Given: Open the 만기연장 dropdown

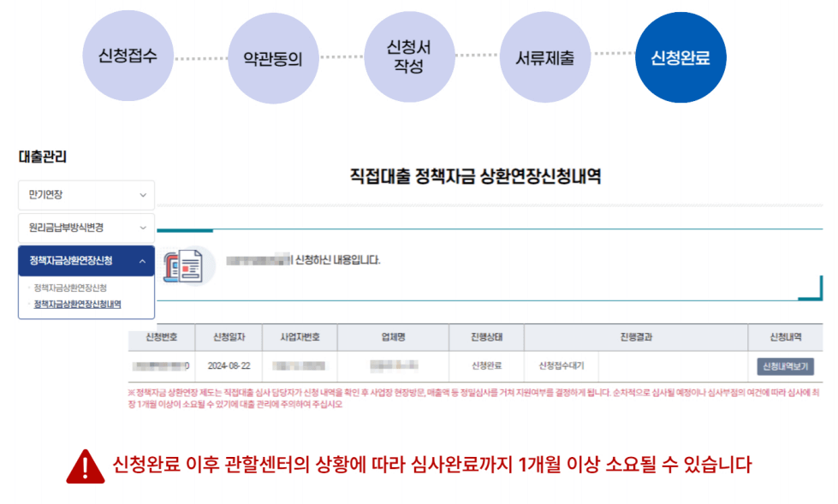Looking at the screenshot, I should (x=86, y=195).
